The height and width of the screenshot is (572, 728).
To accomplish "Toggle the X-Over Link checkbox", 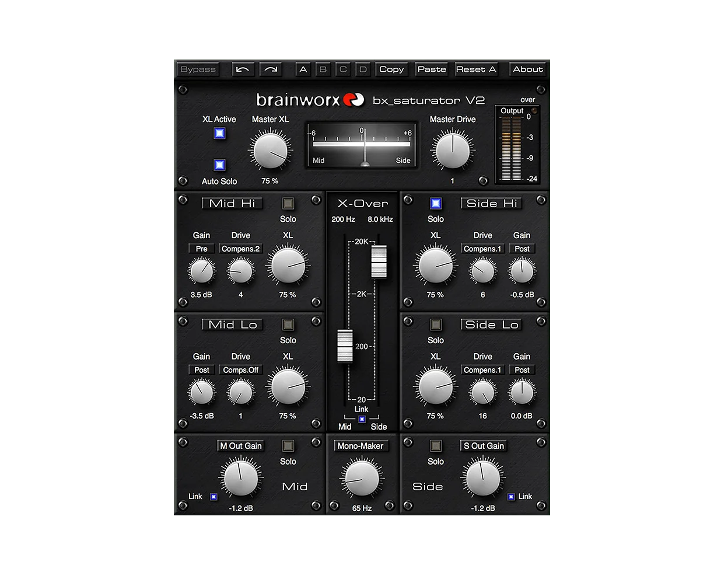I will coord(362,419).
